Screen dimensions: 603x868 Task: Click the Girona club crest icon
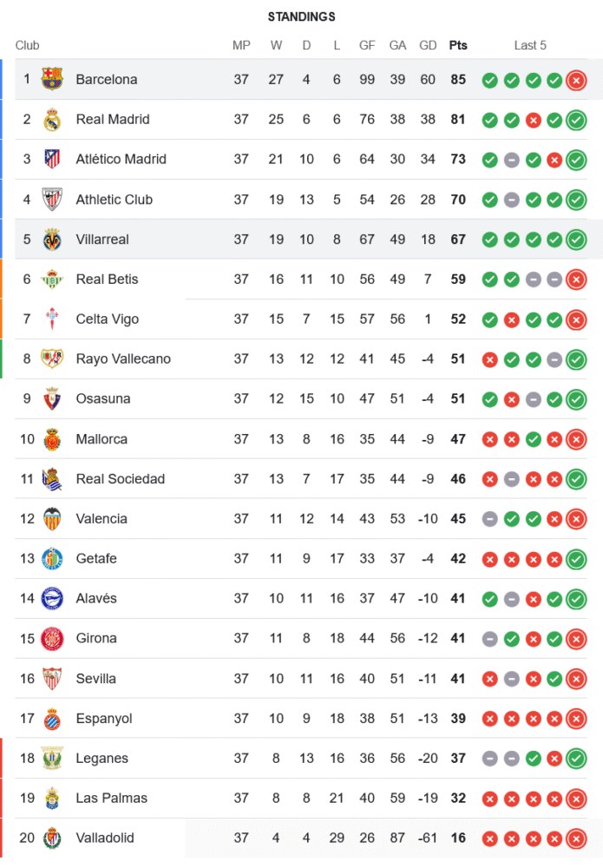(x=52, y=638)
